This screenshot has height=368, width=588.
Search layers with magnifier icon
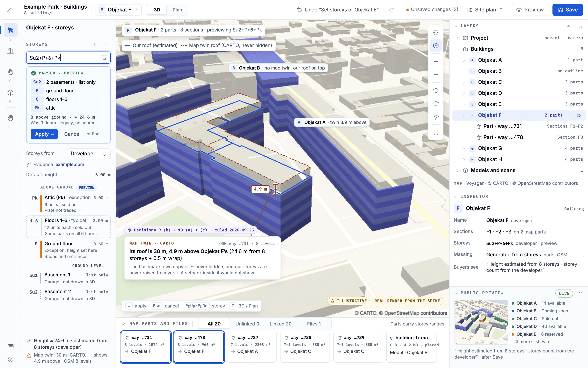pyautogui.click(x=580, y=26)
